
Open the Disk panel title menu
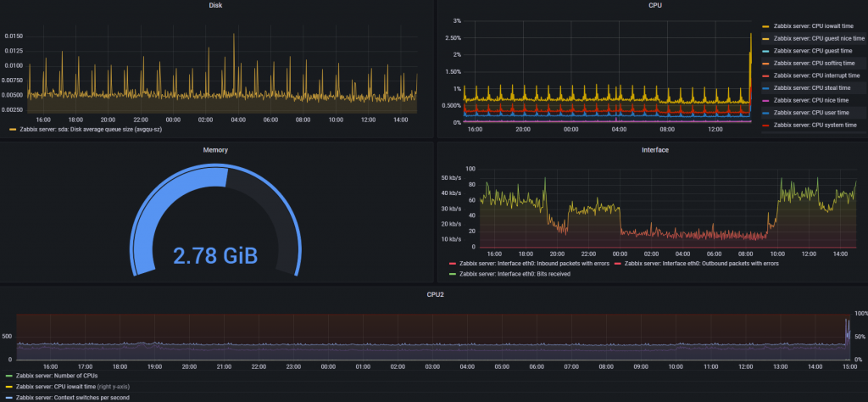point(216,5)
